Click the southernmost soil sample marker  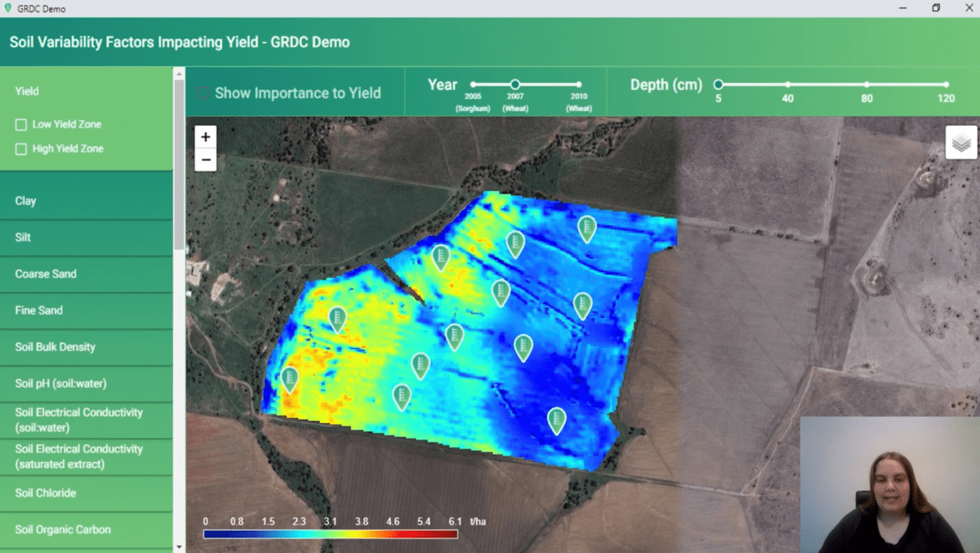(557, 421)
